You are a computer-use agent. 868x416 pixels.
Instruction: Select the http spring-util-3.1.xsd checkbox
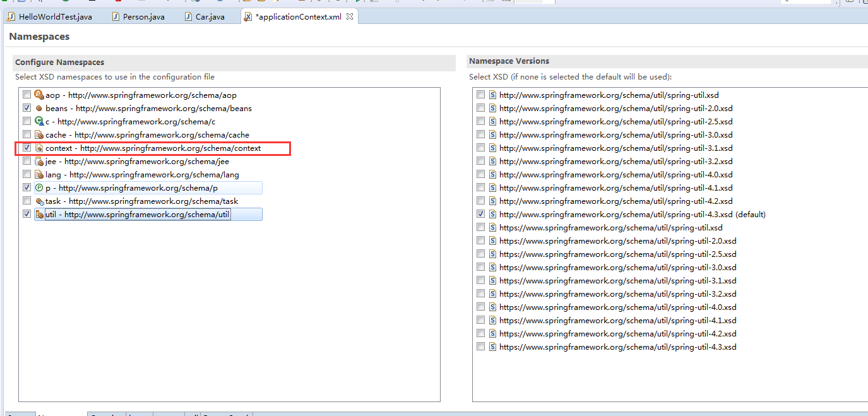click(481, 148)
